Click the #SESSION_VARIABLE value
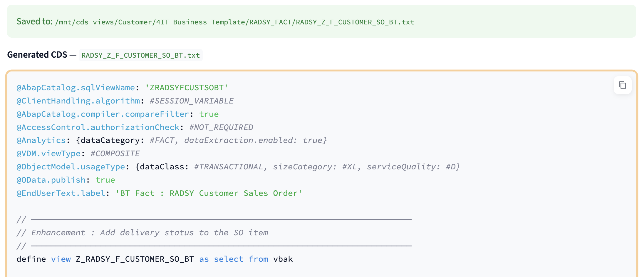Image resolution: width=644 pixels, height=277 pixels. pos(191,101)
